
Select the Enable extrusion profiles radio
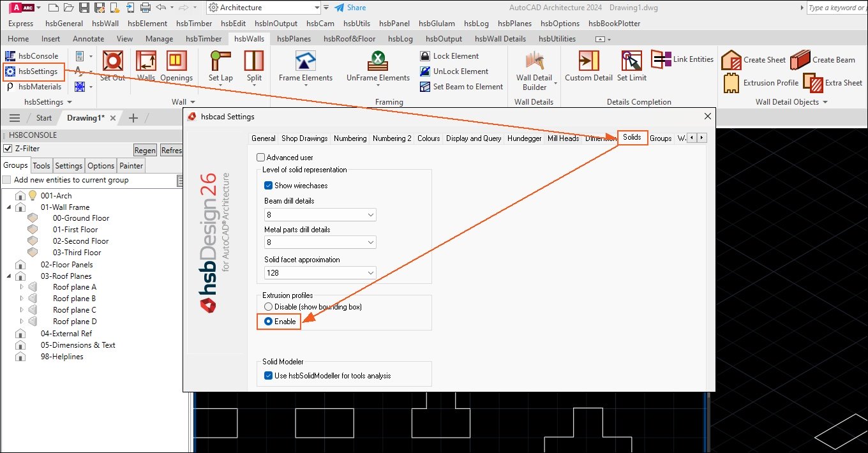[x=269, y=322]
